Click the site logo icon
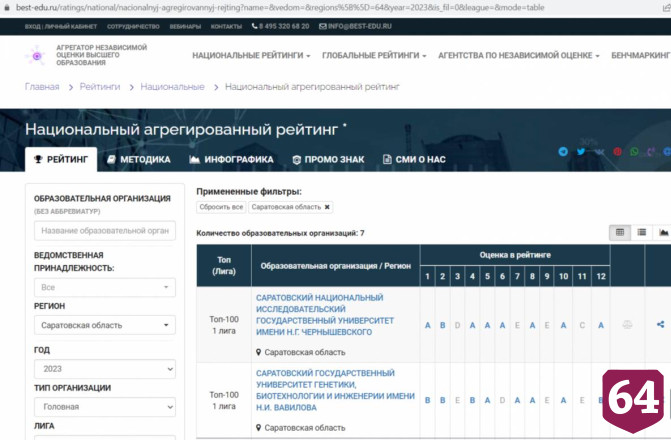 36,56
